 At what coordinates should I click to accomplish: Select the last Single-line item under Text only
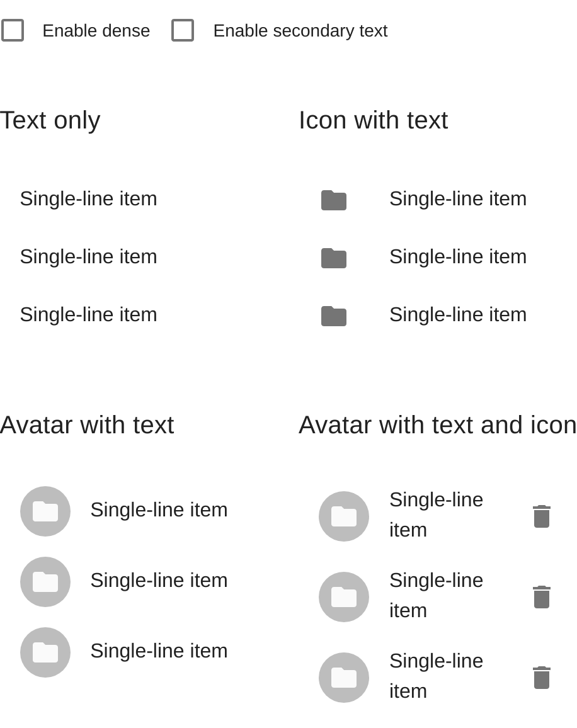[x=88, y=314]
